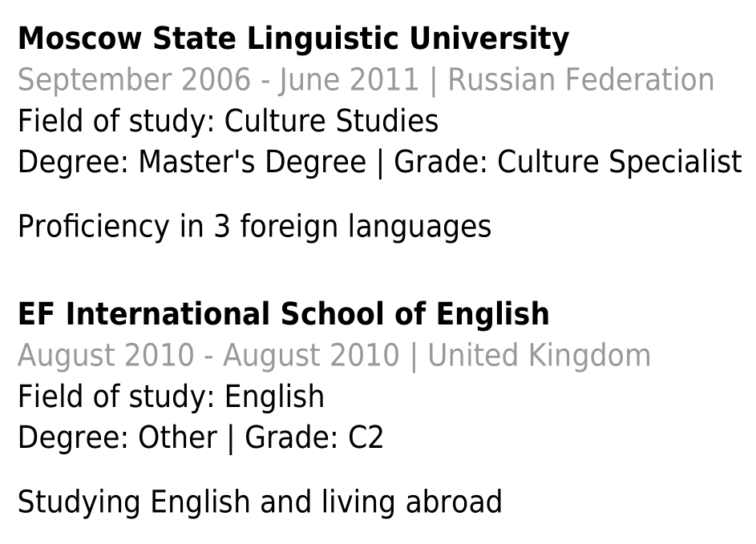Viewport: 756px width, 544px height.
Task: Click the separator bar before Russian Federation
Action: tap(434, 81)
